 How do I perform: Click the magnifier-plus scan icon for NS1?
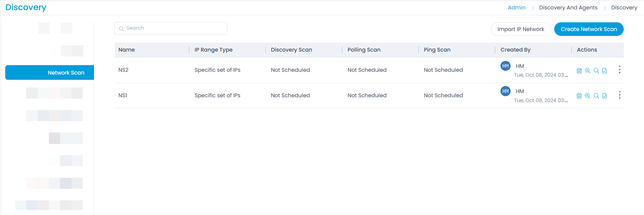(x=587, y=96)
